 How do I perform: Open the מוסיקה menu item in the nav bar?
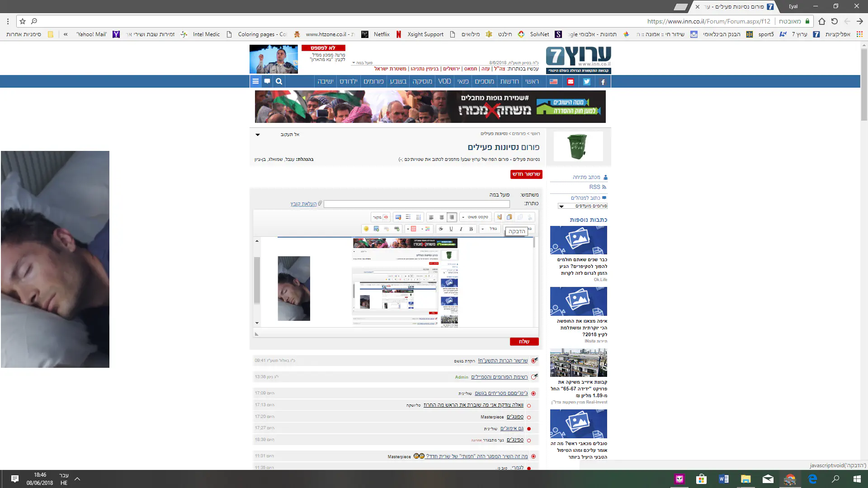[x=422, y=81]
